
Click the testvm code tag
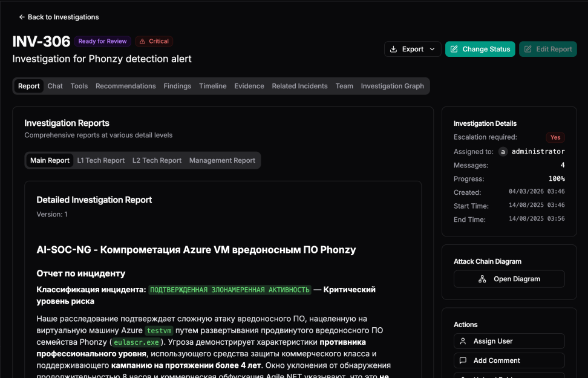(159, 330)
